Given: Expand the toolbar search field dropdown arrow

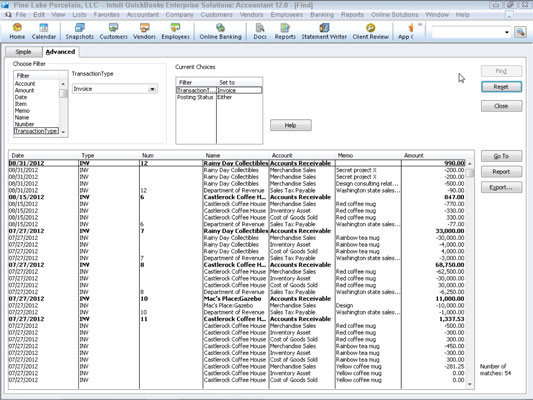Looking at the screenshot, I should pyautogui.click(x=507, y=32).
